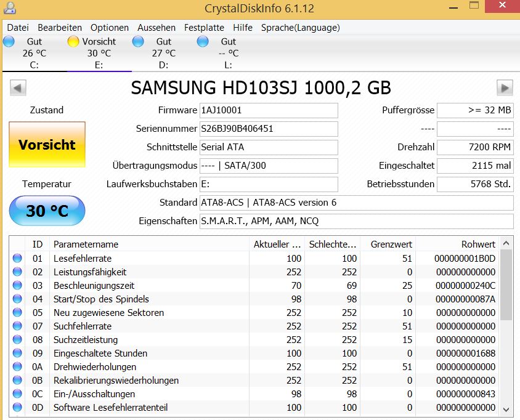Click blue status orb for drive D:
This screenshot has height=420, width=520.
pyautogui.click(x=138, y=42)
